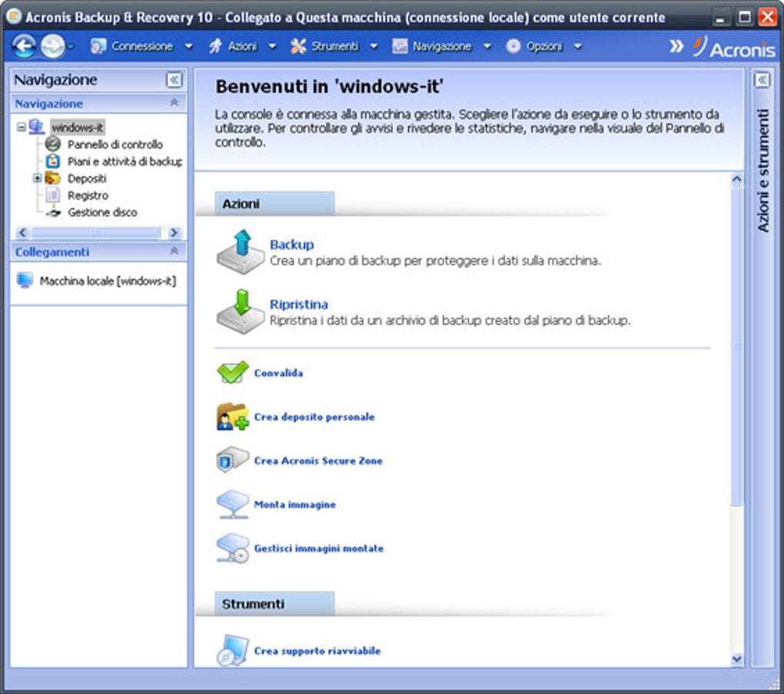
Task: Click the Crea supporto riavviabile disc icon
Action: (231, 649)
